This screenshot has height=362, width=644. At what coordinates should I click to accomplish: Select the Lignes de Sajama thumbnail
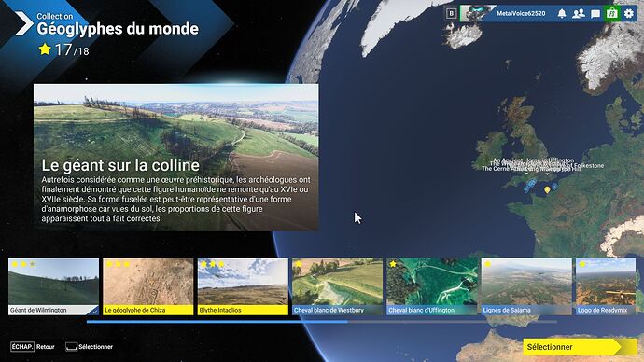[526, 286]
